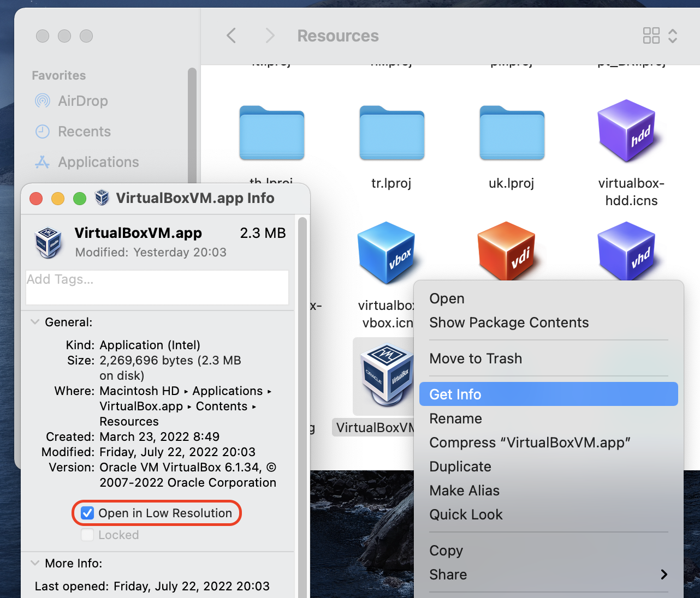Select the virtualbox-hdd.icns purple cube icon
The image size is (700, 598).
click(x=627, y=131)
